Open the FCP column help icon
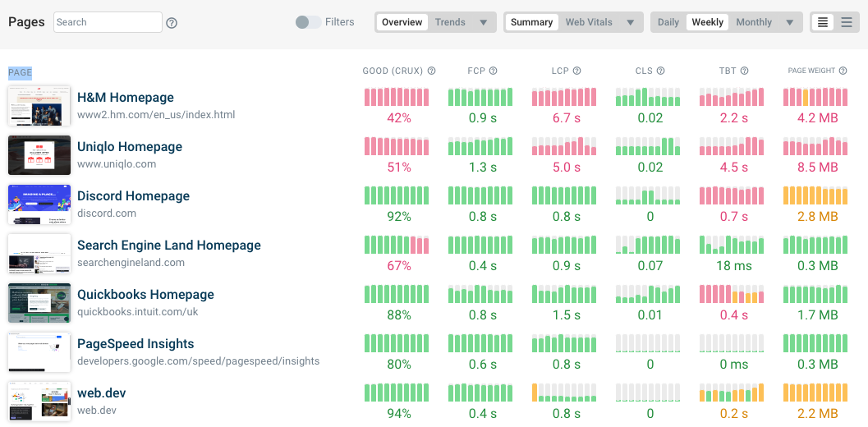 point(494,71)
